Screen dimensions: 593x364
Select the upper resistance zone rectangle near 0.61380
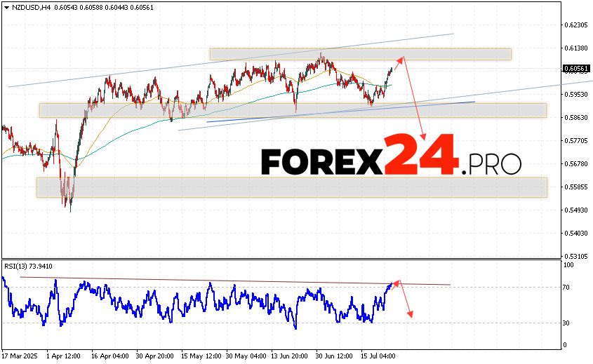pyautogui.click(x=361, y=54)
